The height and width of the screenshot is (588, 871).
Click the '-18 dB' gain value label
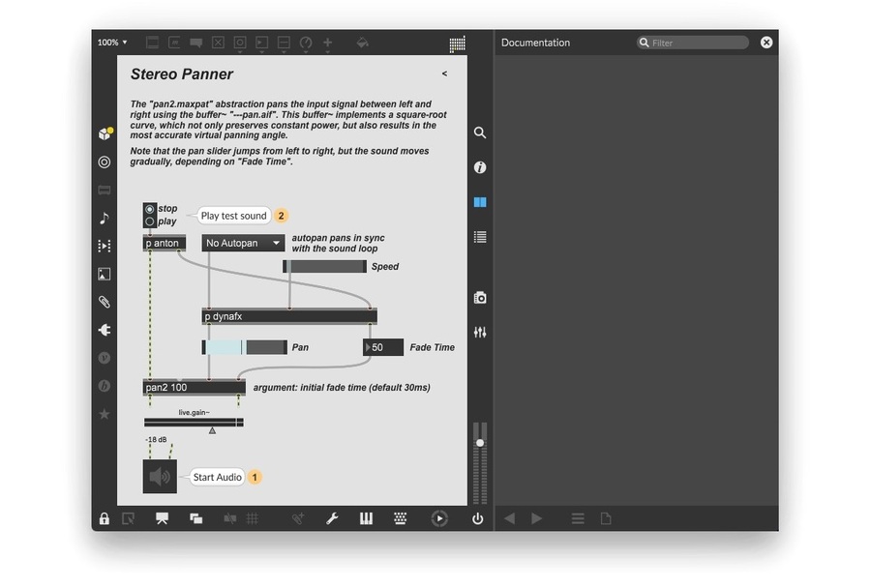point(156,439)
